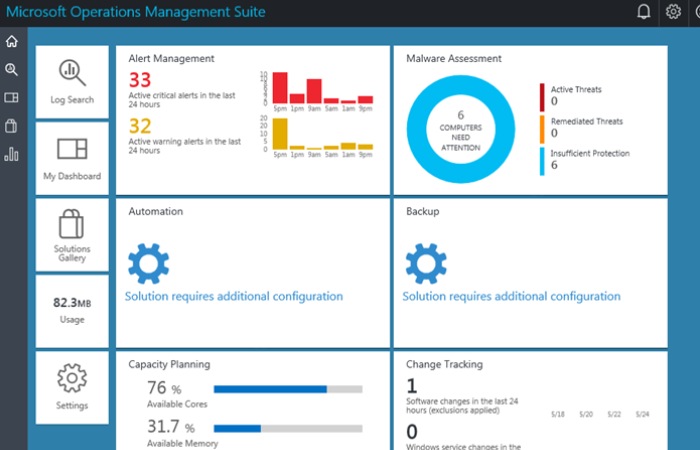
Task: Open the Capacity Planning tile heading
Action: [169, 364]
